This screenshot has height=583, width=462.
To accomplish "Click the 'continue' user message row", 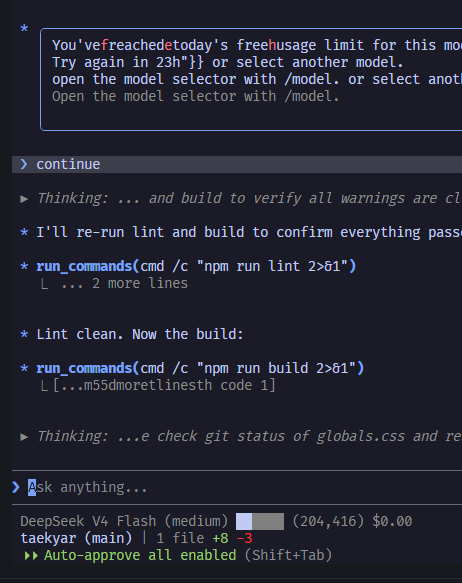I will tap(237, 164).
